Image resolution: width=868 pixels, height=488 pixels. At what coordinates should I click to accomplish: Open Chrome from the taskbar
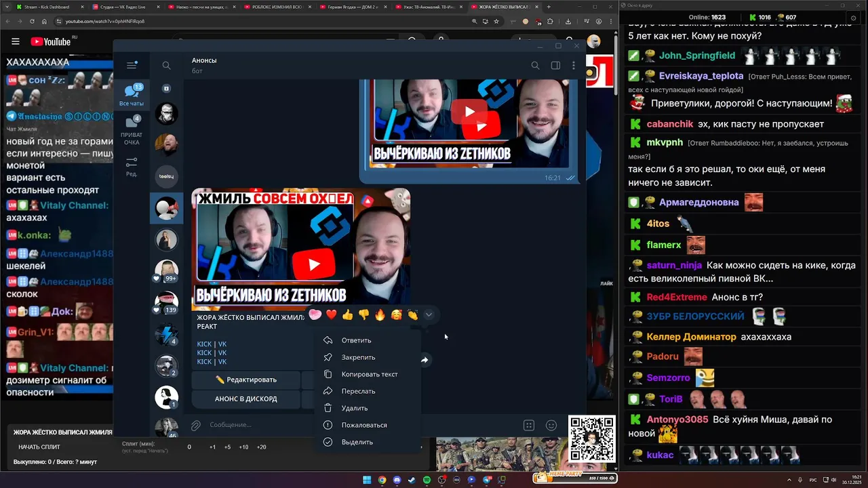(x=382, y=480)
